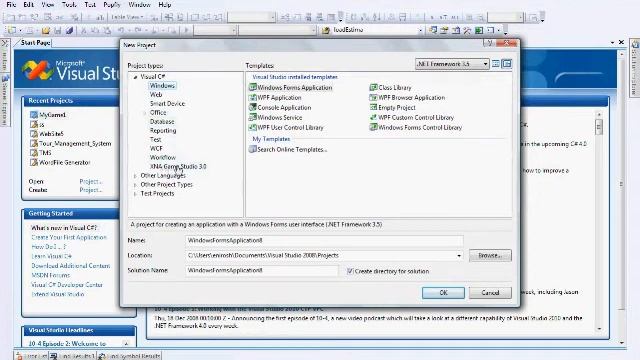Select the Windows Forms Control Library template
The image size is (640, 360).
(x=416, y=127)
